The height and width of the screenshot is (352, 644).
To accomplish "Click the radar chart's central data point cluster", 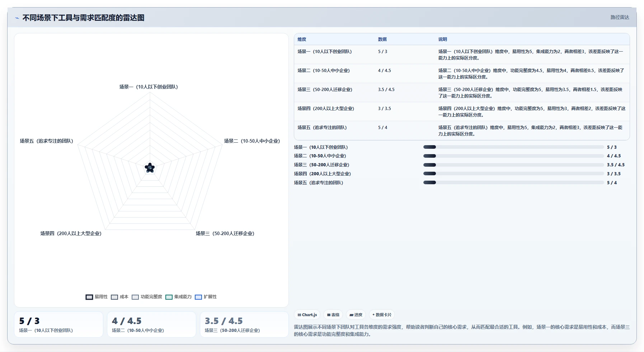I will pos(150,167).
